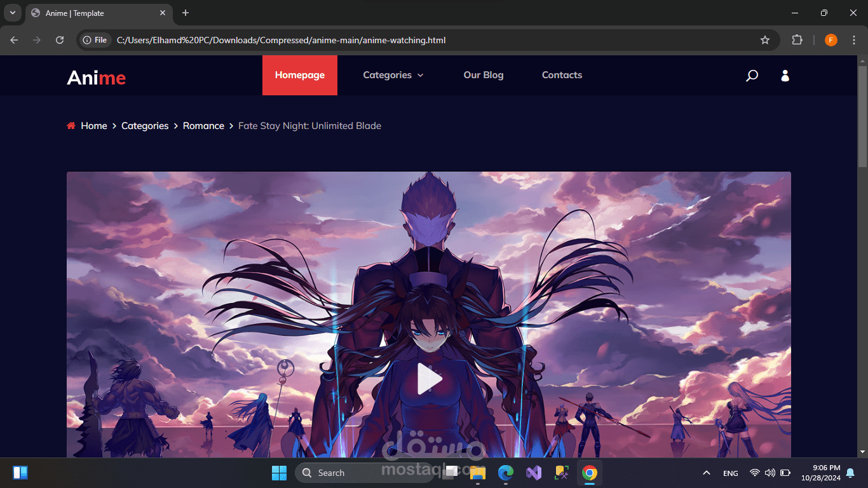Open File Explorer from the taskbar
The width and height of the screenshot is (868, 488).
tap(478, 473)
